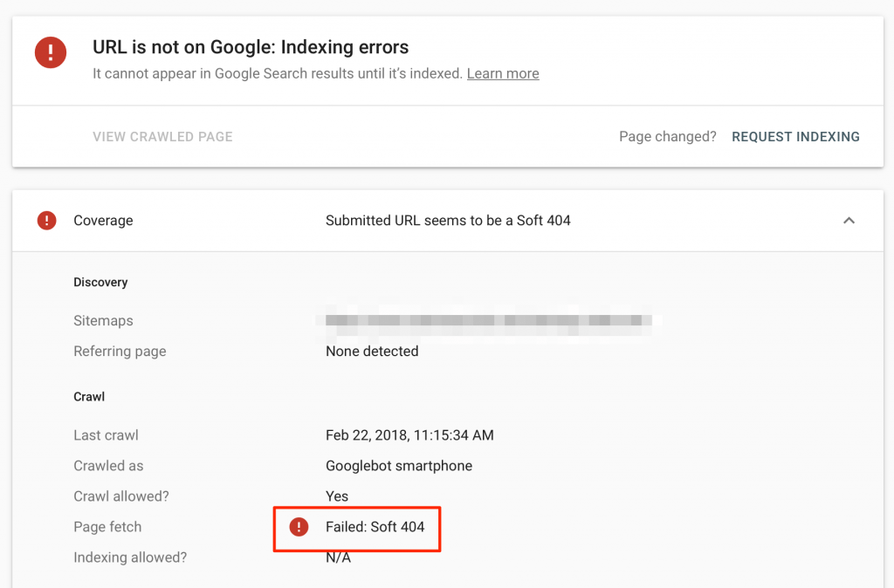
Task: Click VIEW CRAWLED PAGE
Action: click(x=162, y=136)
